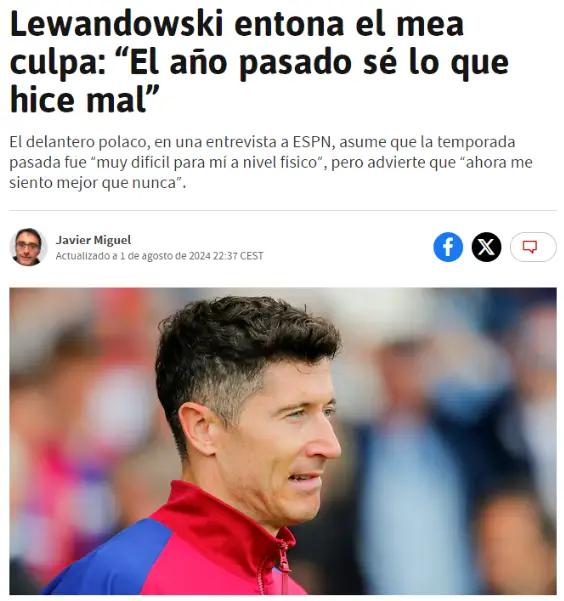This screenshot has height=601, width=564.
Task: Click the word Lewandowski in headline
Action: click(117, 25)
